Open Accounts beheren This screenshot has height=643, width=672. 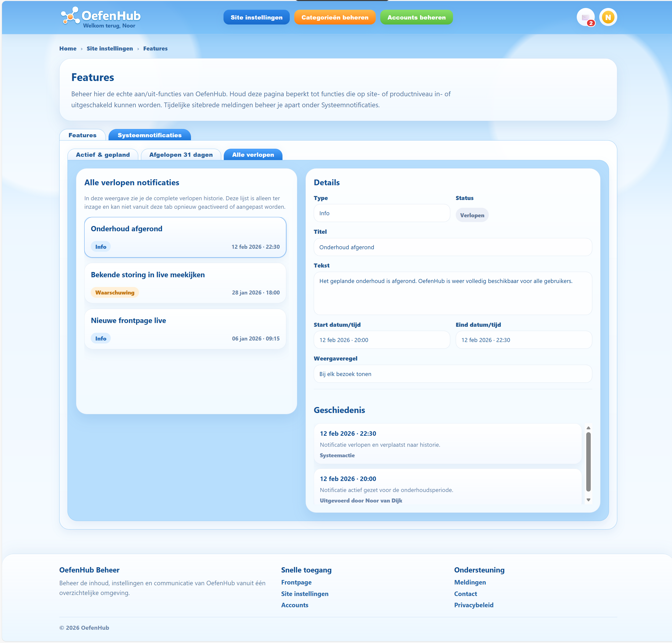(x=416, y=17)
